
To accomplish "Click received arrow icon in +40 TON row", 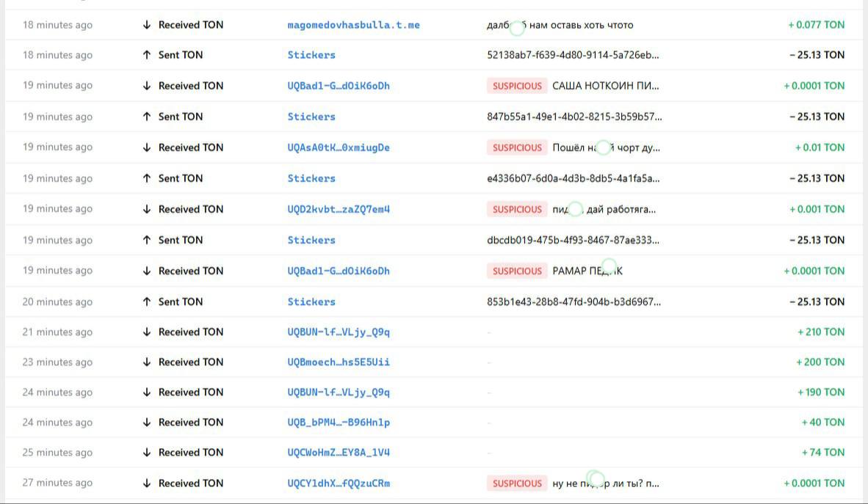I will pyautogui.click(x=147, y=422).
